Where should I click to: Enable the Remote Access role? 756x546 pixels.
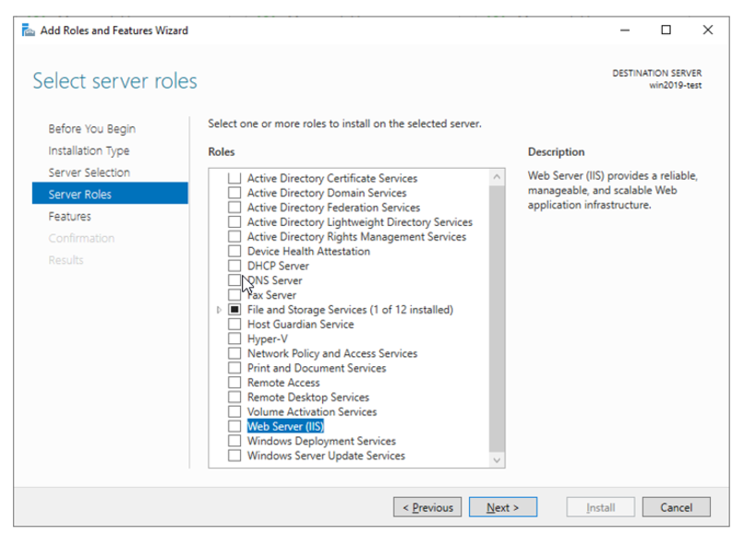(234, 383)
